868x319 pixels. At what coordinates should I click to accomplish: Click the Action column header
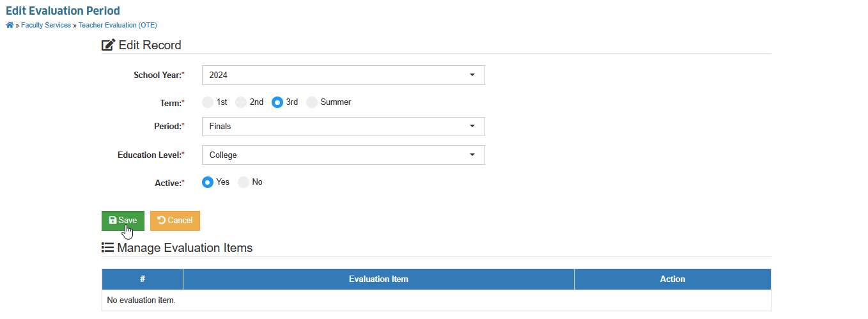(672, 279)
